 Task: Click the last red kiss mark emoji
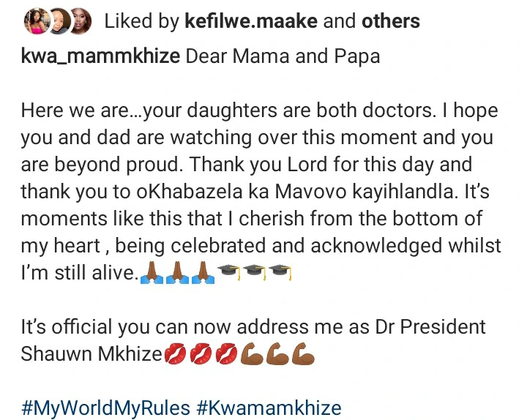(x=226, y=353)
